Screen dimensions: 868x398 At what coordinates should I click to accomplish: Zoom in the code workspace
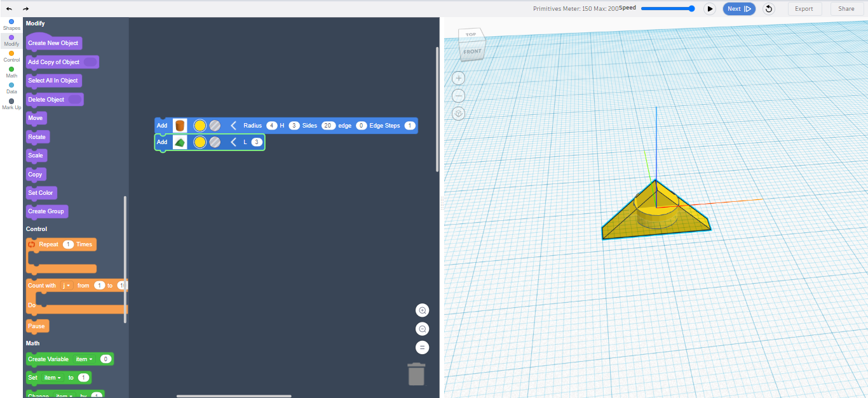(x=423, y=310)
